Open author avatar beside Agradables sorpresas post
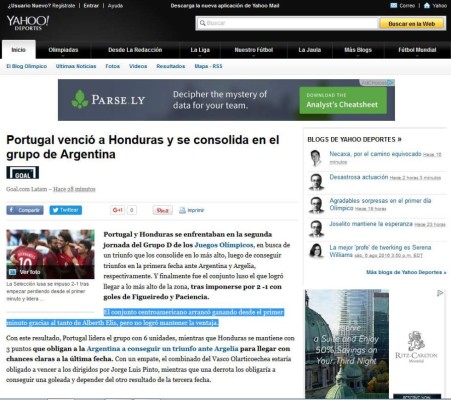The width and height of the screenshot is (451, 400). (316, 205)
